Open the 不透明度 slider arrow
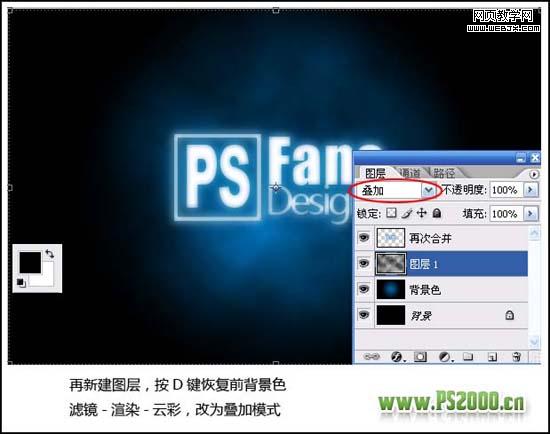Screen dimensions: 550x434 click(x=531, y=190)
